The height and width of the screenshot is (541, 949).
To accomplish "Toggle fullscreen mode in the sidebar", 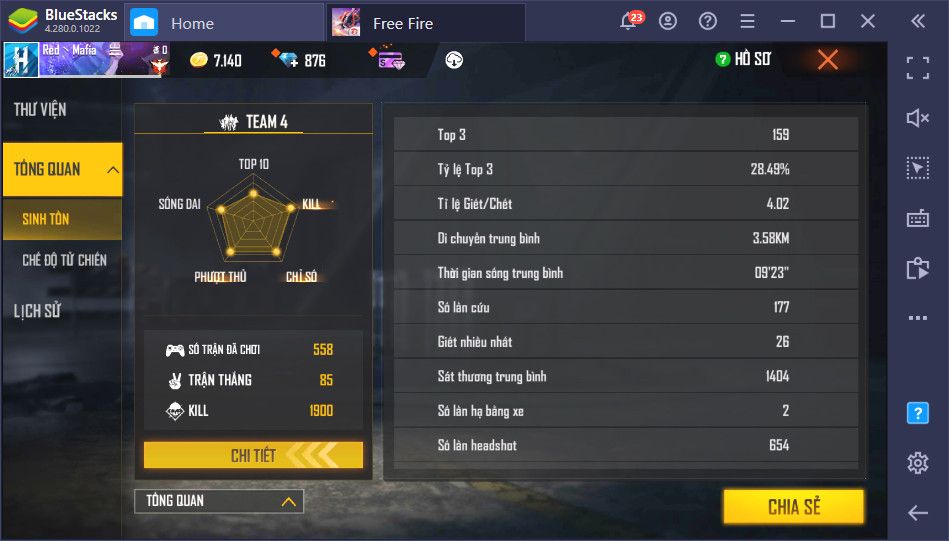I will [x=918, y=68].
